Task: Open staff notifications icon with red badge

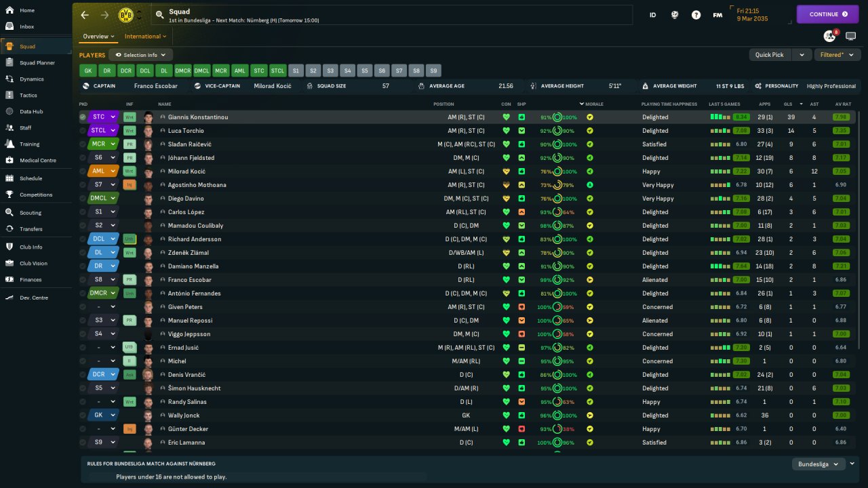Action: (830, 36)
